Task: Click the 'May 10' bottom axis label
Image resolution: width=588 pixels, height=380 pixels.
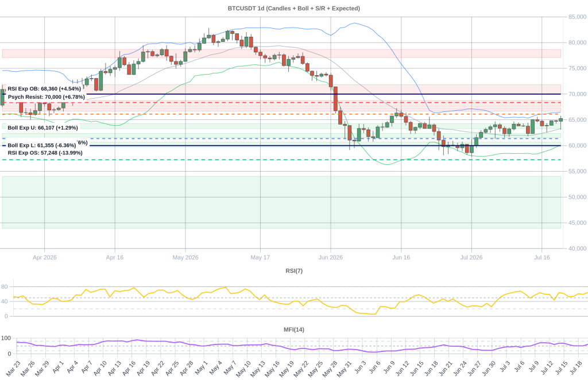Action: [243, 369]
